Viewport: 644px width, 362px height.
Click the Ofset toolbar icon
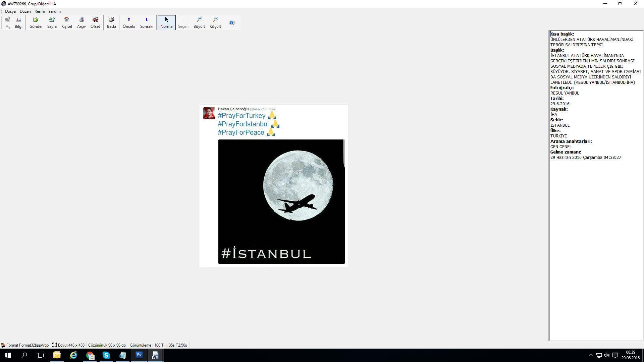pos(95,22)
